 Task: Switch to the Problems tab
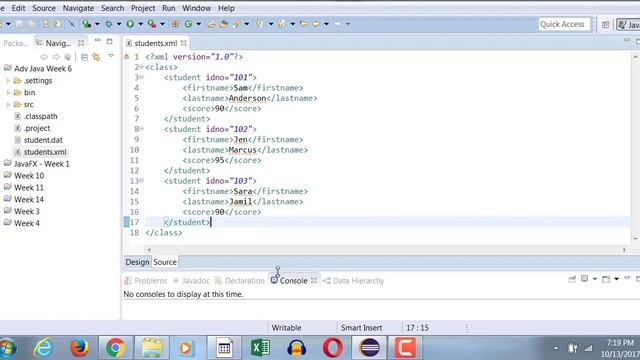point(146,281)
